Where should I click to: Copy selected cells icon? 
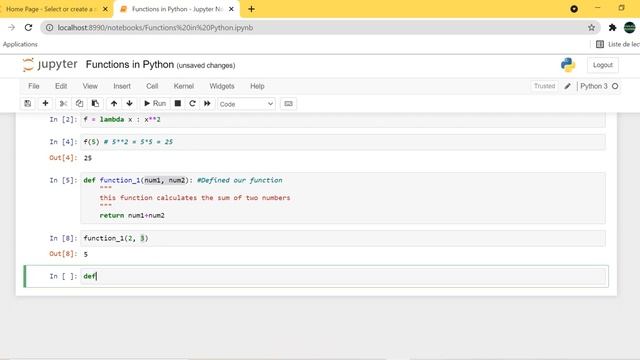click(79, 104)
